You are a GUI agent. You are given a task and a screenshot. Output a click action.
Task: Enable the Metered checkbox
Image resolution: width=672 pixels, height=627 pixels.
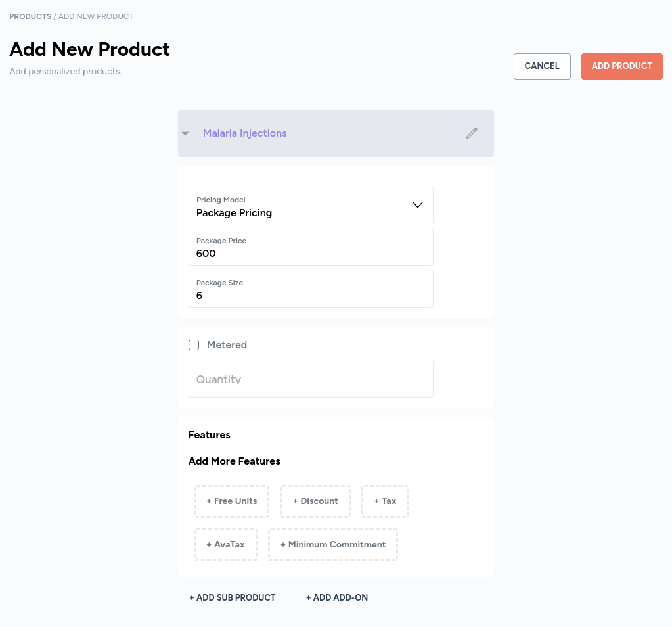[194, 345]
